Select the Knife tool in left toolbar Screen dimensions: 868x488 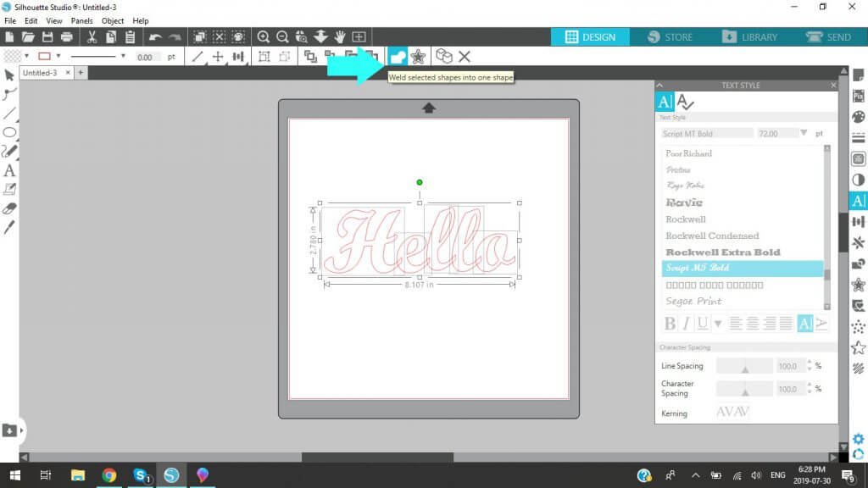9,227
